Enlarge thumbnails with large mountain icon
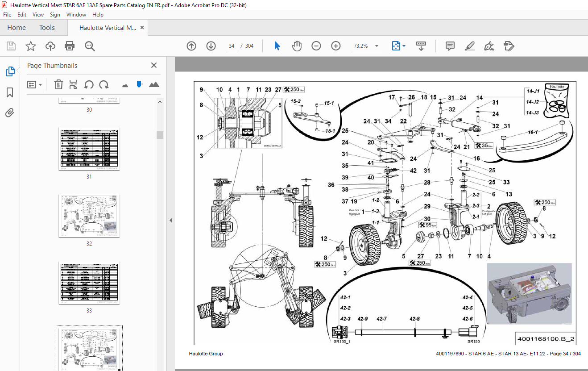The height and width of the screenshot is (371, 588). [x=154, y=84]
